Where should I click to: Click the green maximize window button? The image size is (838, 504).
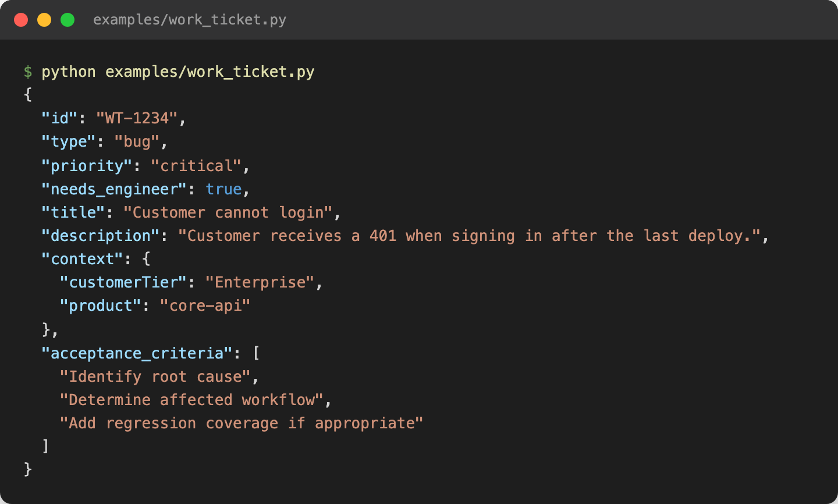[68, 20]
